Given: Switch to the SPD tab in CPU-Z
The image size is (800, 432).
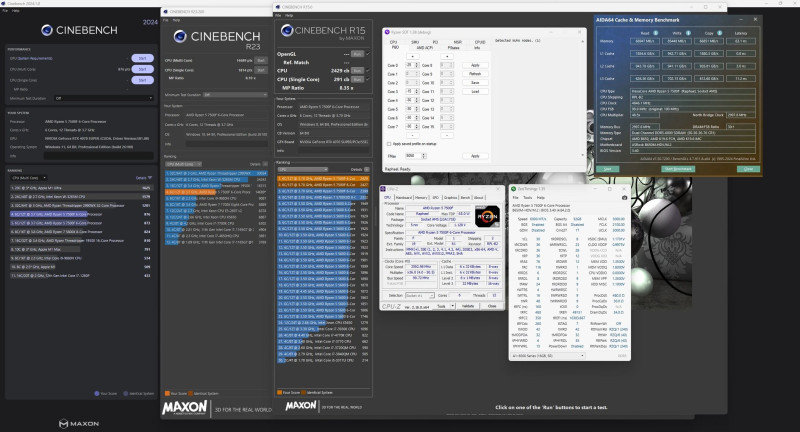Looking at the screenshot, I should (435, 197).
